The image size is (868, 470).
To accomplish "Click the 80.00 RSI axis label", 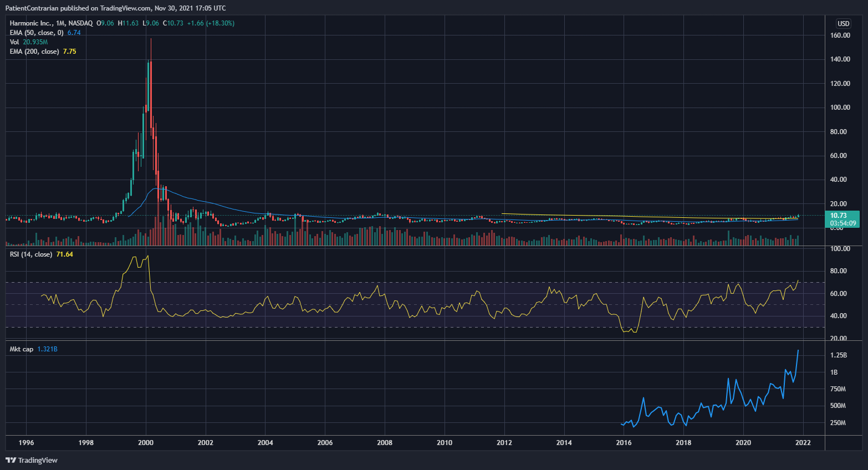I will coord(839,271).
